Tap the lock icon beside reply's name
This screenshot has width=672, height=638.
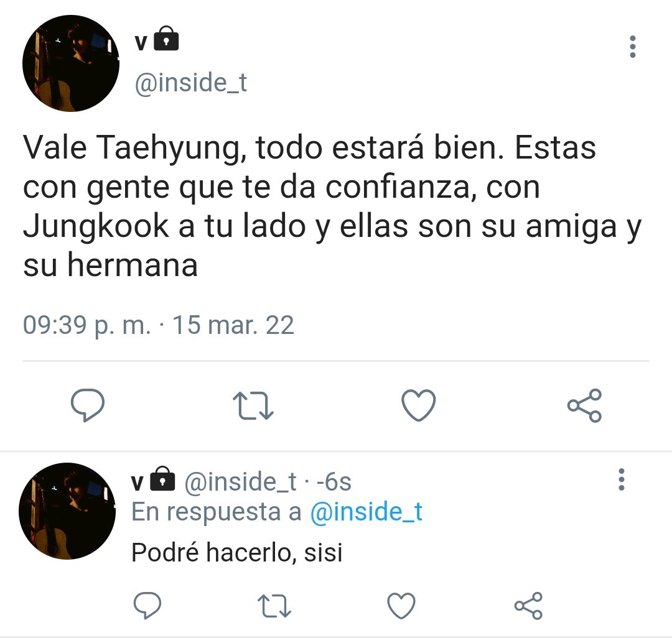tap(162, 478)
